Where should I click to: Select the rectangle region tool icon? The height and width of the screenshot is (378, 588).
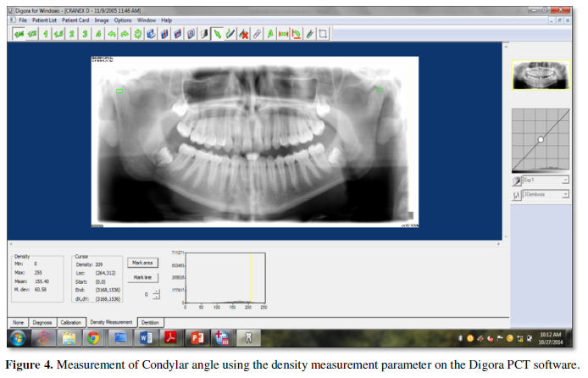tap(324, 34)
